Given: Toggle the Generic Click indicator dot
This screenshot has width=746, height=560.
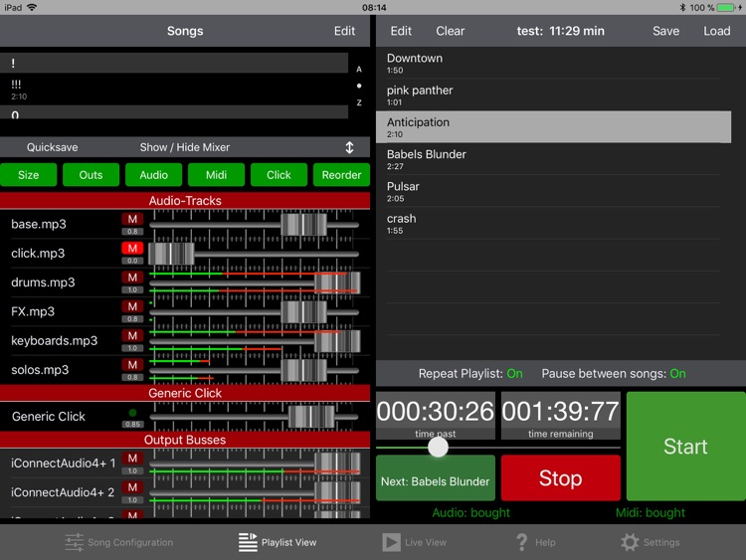Looking at the screenshot, I should (132, 412).
